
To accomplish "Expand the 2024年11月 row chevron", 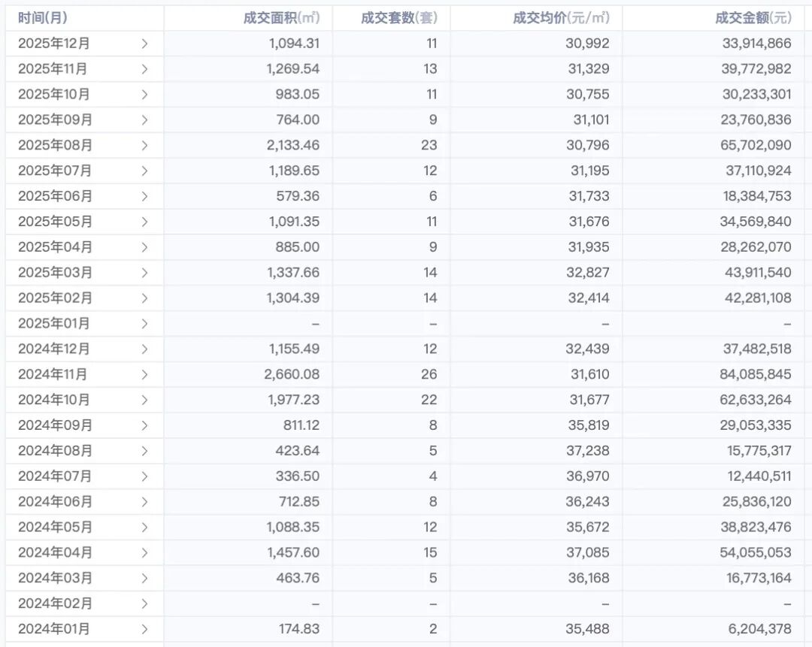I will tap(144, 374).
